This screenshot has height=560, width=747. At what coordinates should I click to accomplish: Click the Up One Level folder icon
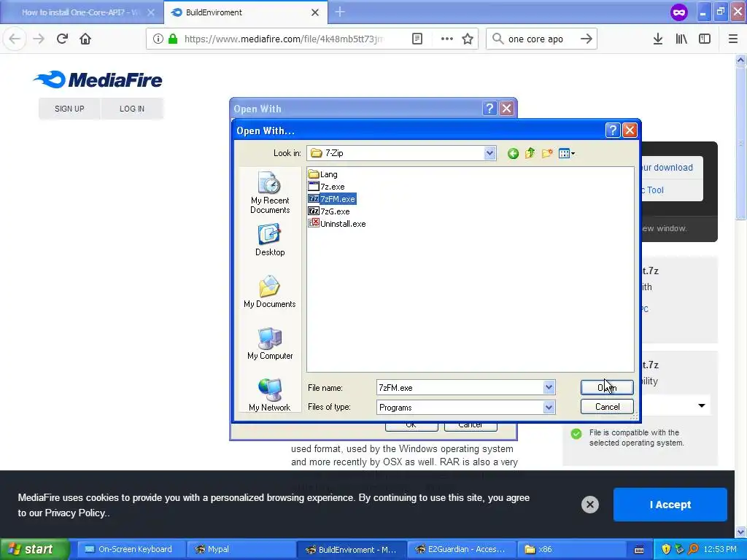coord(530,153)
